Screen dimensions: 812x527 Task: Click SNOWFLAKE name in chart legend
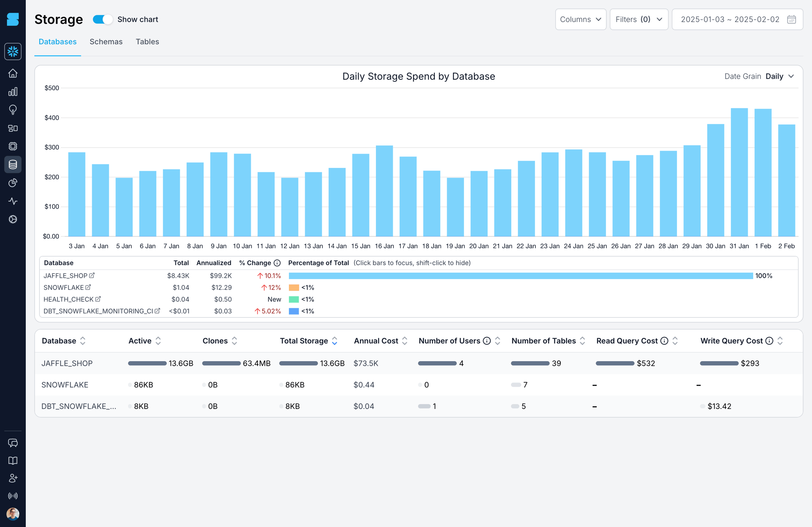[x=63, y=288]
